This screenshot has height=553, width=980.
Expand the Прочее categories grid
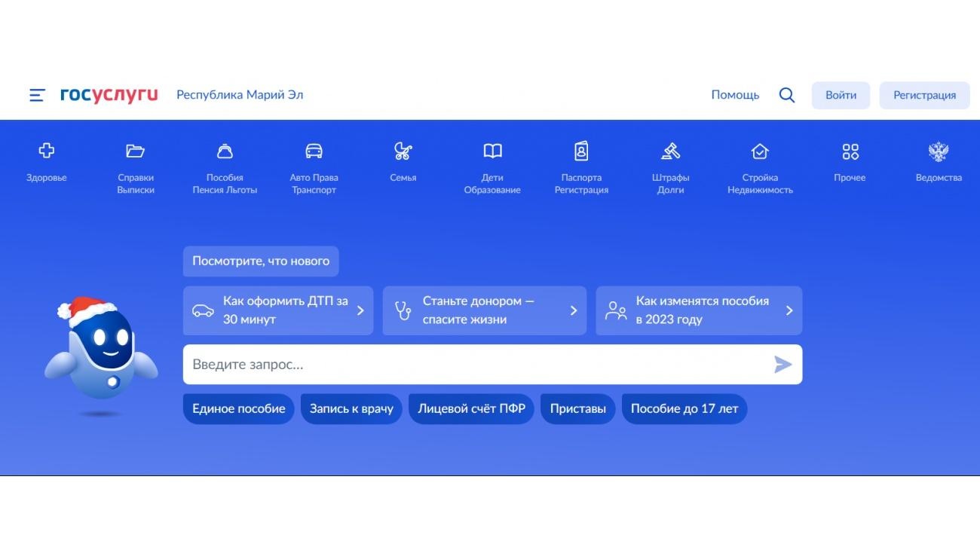(x=850, y=151)
